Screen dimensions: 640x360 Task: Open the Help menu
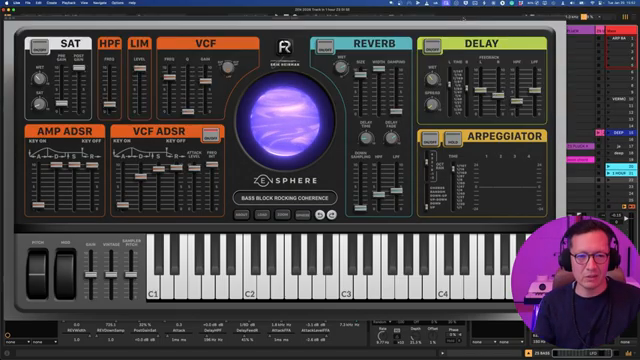[x=132, y=3]
